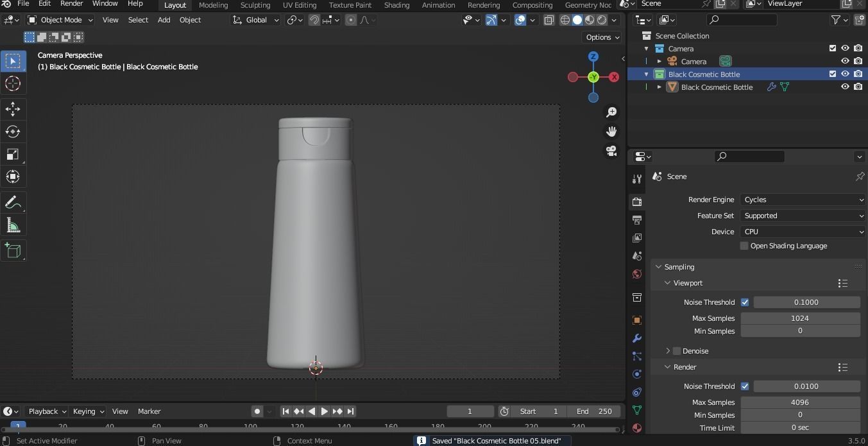Exclude Camera collection from view layer checkbox
868x446 pixels.
coord(833,48)
